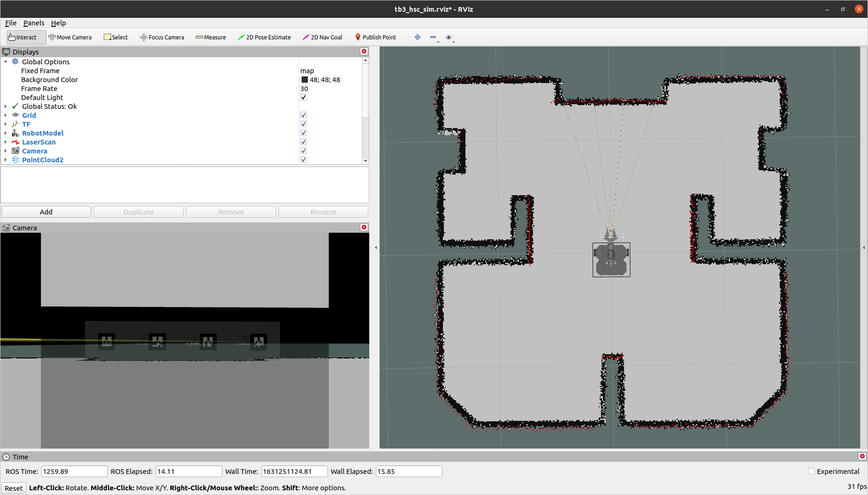Click the Publish Point tool
Screen dimensions: 868x495
tap(375, 37)
